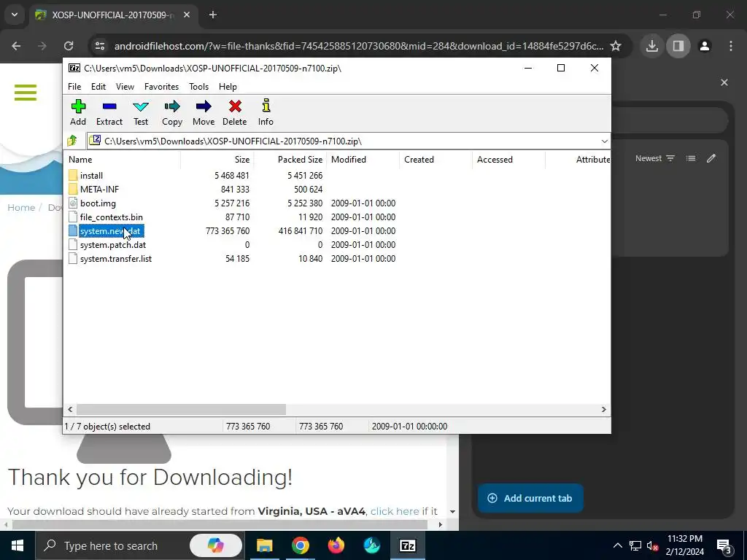Toggle the Chrome side panel button
This screenshot has height=560, width=747.
tap(678, 46)
